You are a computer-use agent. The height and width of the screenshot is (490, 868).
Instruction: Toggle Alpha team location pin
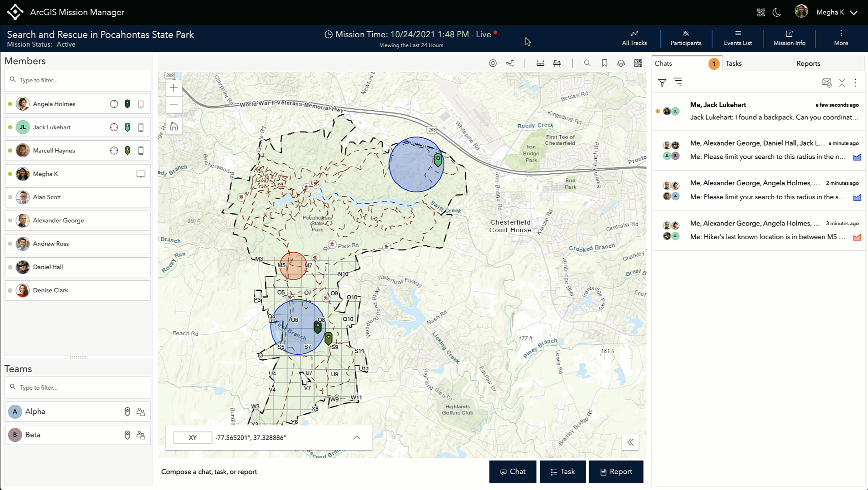(127, 412)
